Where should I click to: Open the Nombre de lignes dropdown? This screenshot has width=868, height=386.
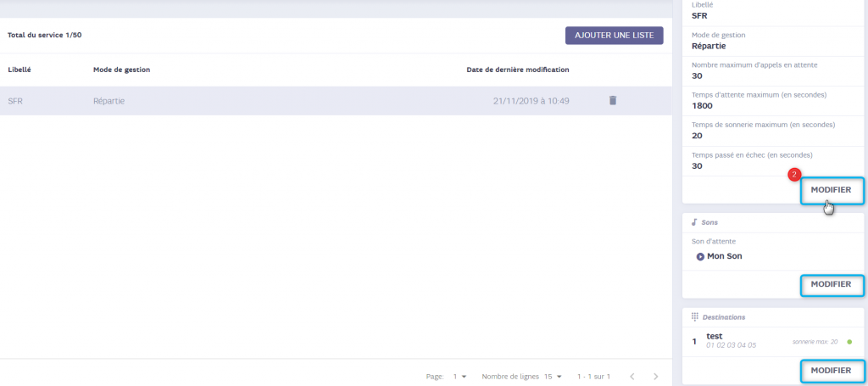pyautogui.click(x=553, y=377)
